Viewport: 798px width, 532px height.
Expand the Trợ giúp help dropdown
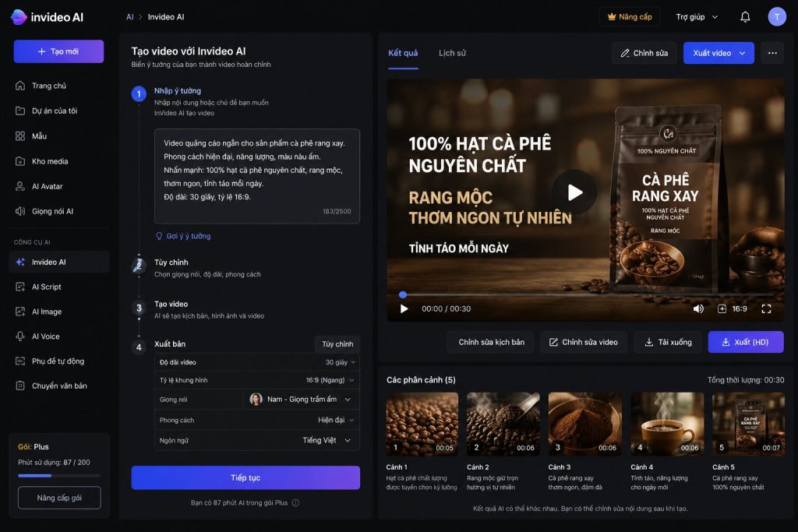tap(696, 17)
